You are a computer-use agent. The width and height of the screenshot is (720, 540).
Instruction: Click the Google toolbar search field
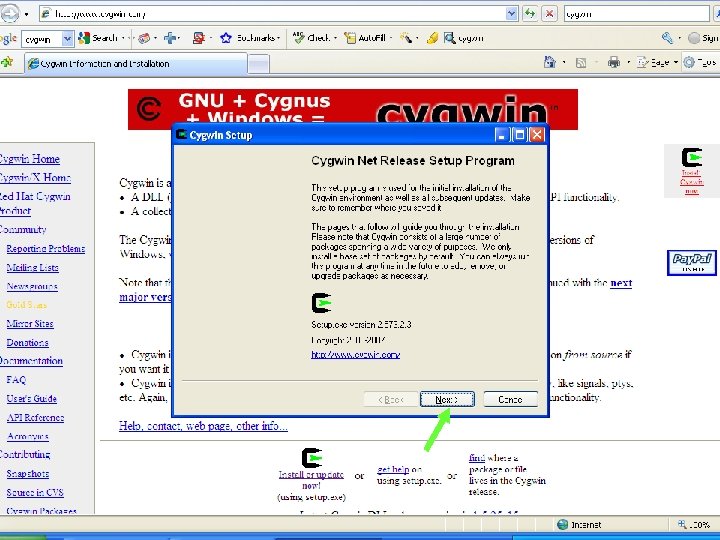click(x=42, y=39)
